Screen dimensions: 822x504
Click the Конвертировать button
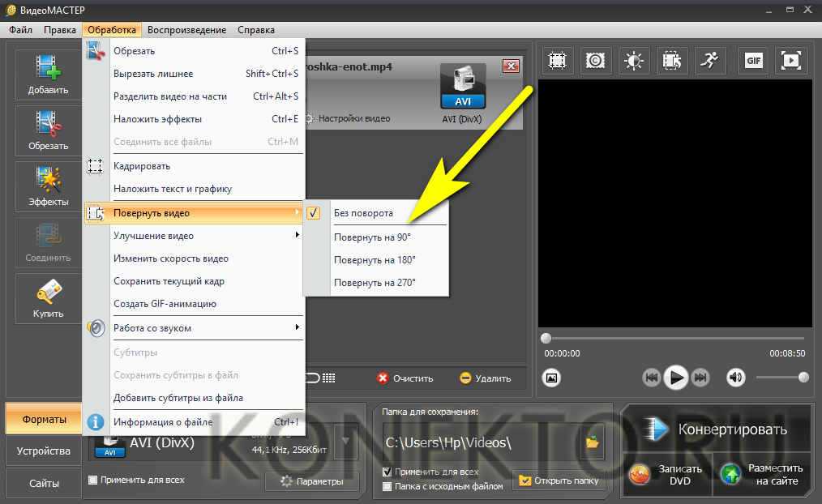(717, 429)
